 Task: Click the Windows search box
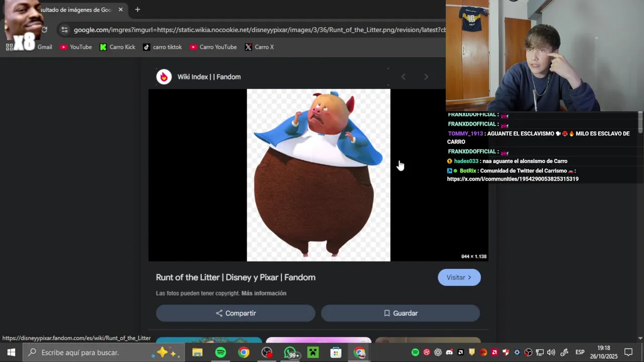click(104, 352)
